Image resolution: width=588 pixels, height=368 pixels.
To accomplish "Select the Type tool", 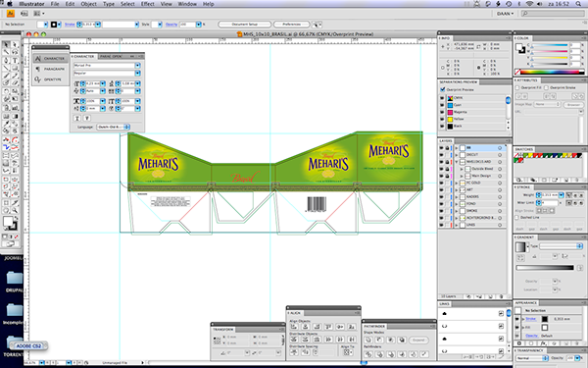I will pyautogui.click(x=15, y=61).
